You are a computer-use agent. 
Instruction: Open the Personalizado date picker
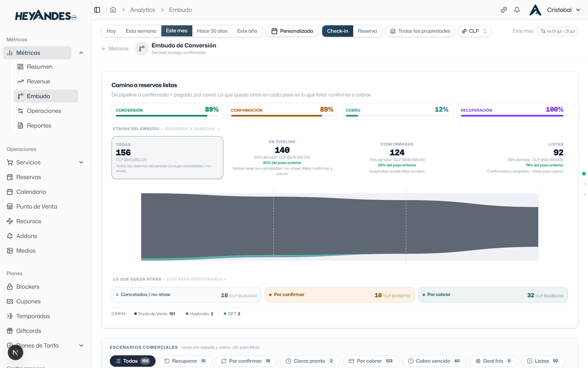[x=292, y=31]
